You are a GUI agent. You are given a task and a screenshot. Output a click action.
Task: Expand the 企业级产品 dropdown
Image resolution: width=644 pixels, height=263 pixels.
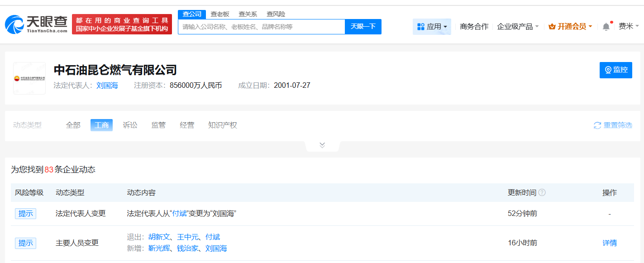(x=518, y=27)
